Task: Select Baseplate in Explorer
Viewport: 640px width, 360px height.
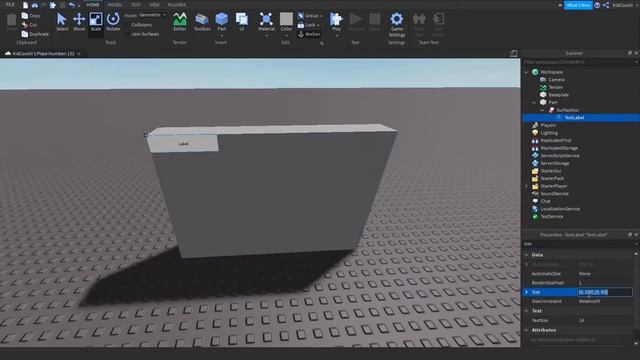Action: click(558, 95)
